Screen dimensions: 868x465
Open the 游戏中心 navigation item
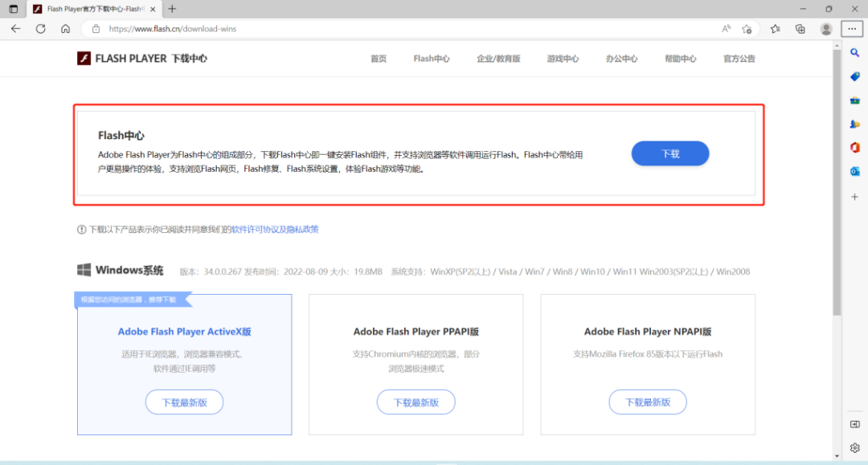tap(563, 59)
